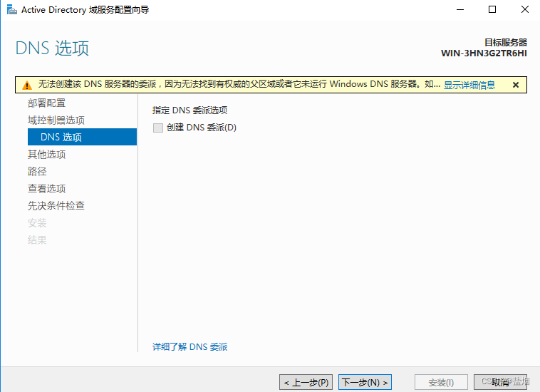Screen dimensions: 540x392
Task: Go to 先决条件检查 step
Action: (56, 206)
